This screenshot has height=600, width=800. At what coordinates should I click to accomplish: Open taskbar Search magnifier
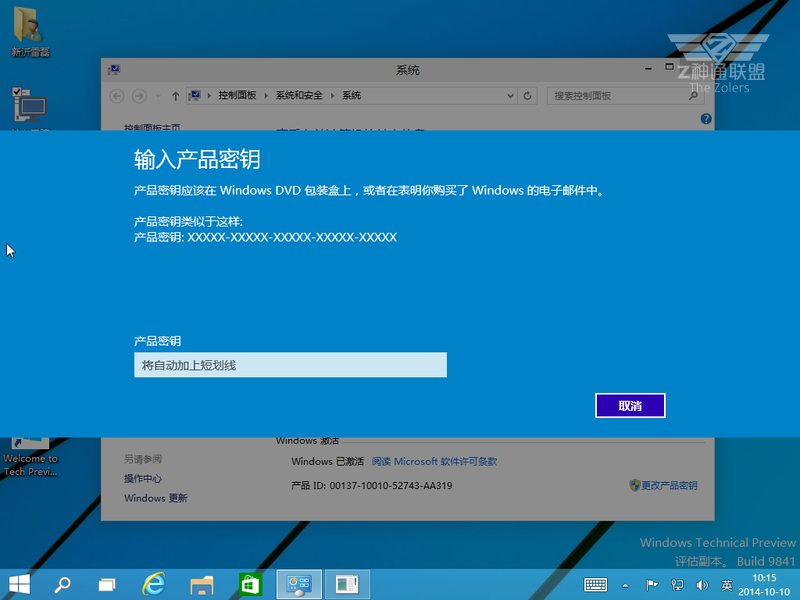click(63, 584)
